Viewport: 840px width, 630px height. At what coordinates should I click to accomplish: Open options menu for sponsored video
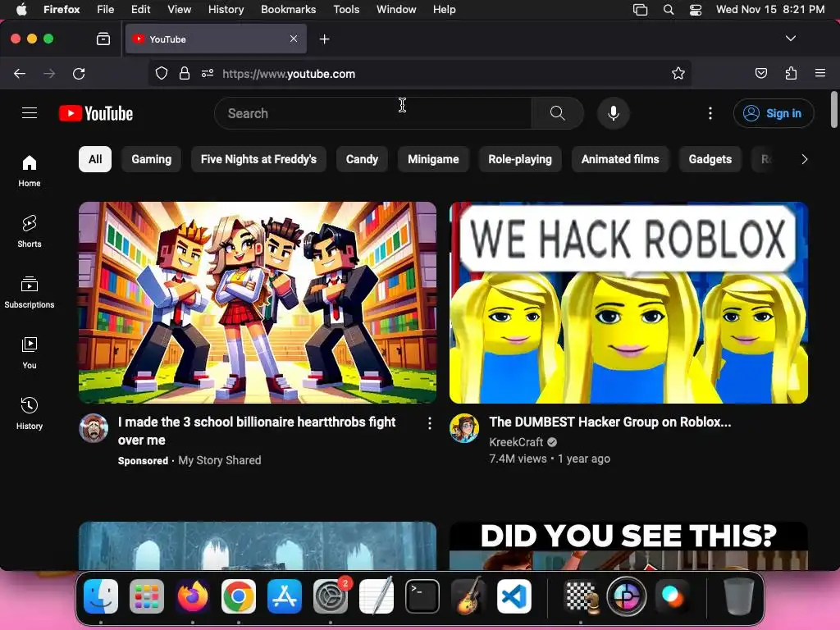430,424
